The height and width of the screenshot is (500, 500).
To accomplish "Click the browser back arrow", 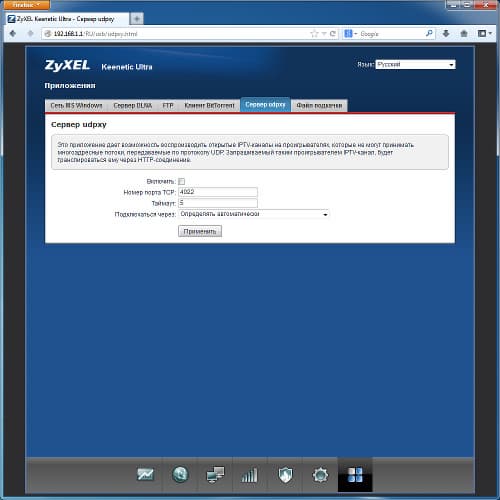I will click(13, 33).
